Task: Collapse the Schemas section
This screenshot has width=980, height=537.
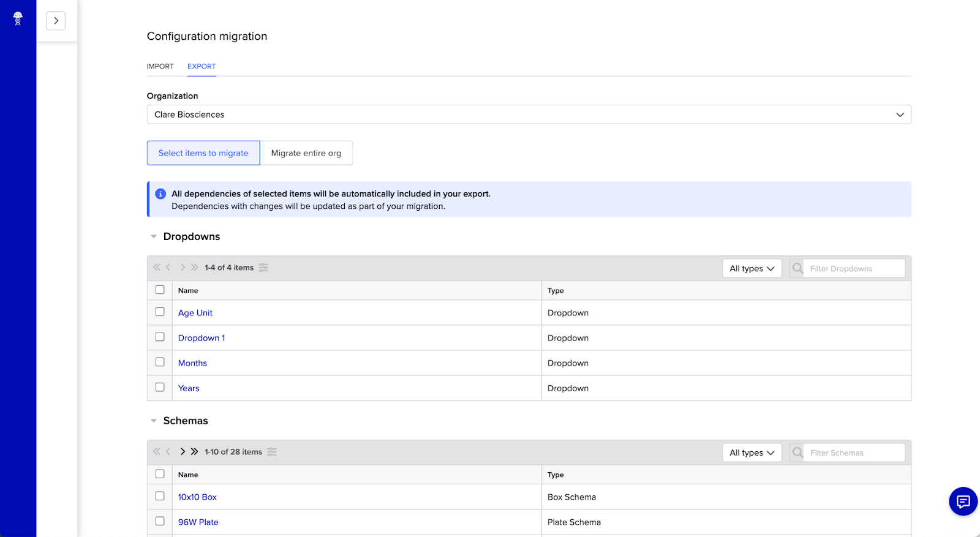Action: (x=154, y=421)
